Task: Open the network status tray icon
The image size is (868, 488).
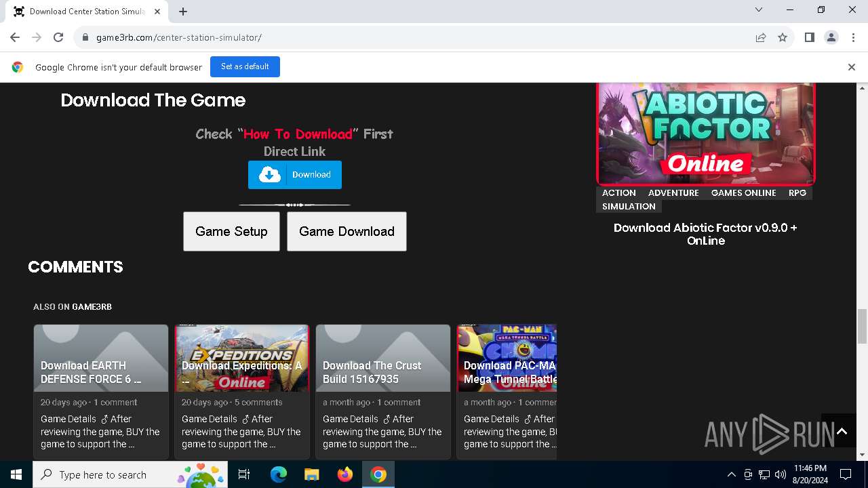Action: pos(764,474)
